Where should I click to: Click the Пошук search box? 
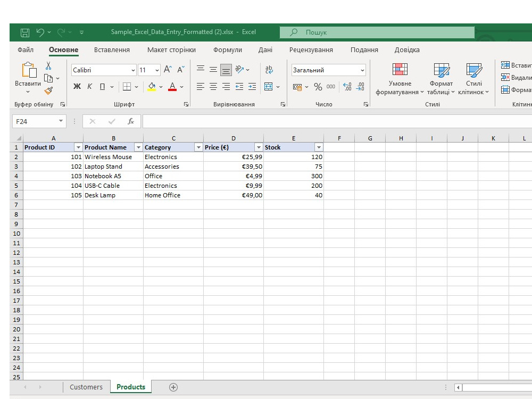[377, 32]
